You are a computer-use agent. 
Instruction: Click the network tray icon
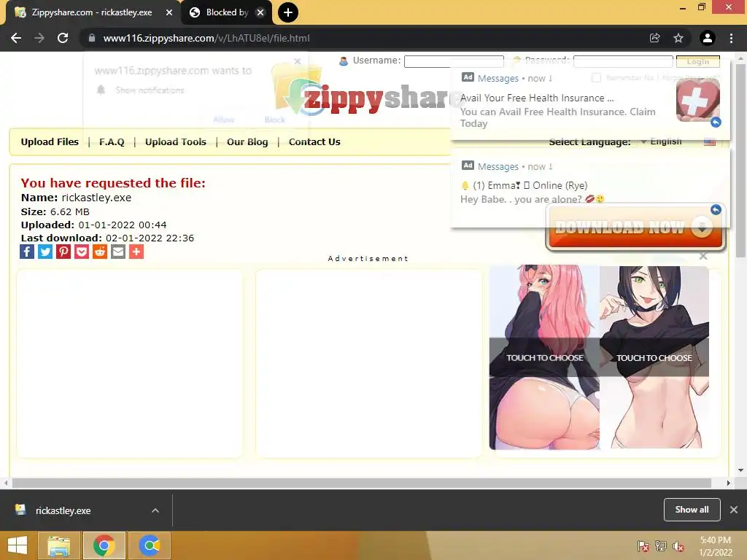coord(661,546)
